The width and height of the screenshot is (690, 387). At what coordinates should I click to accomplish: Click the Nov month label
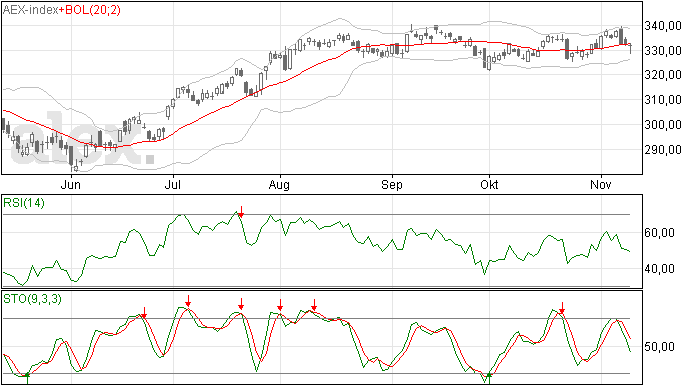coord(601,184)
